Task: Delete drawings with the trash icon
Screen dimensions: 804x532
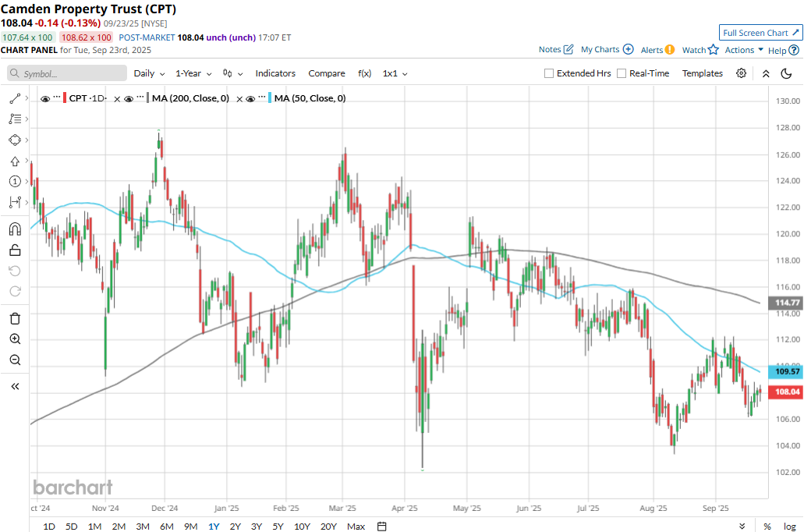Action: 15,318
